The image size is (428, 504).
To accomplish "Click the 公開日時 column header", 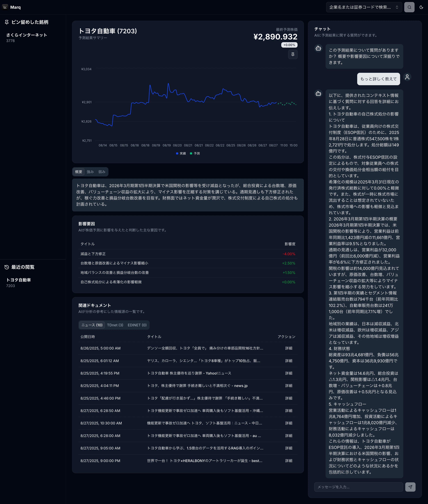I will (88, 337).
